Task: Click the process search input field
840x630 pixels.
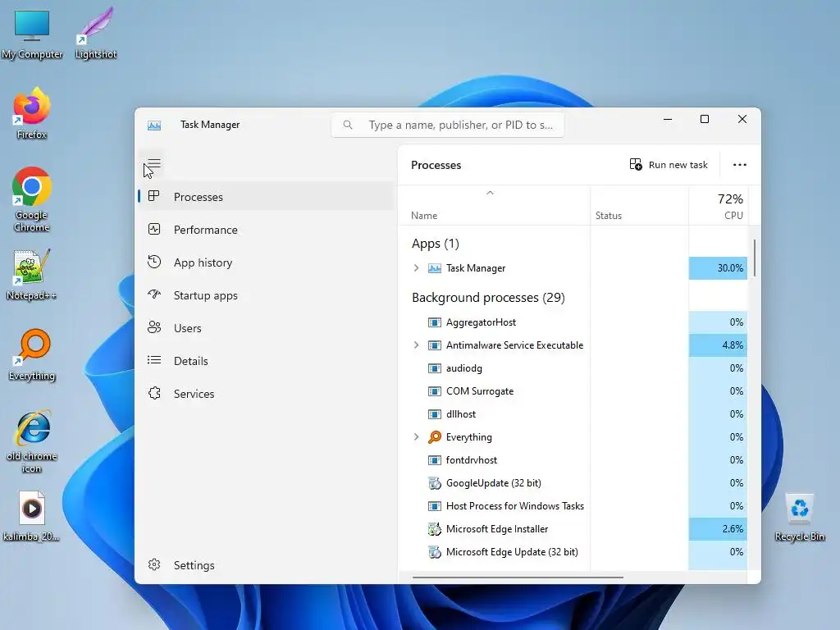Action: [448, 125]
